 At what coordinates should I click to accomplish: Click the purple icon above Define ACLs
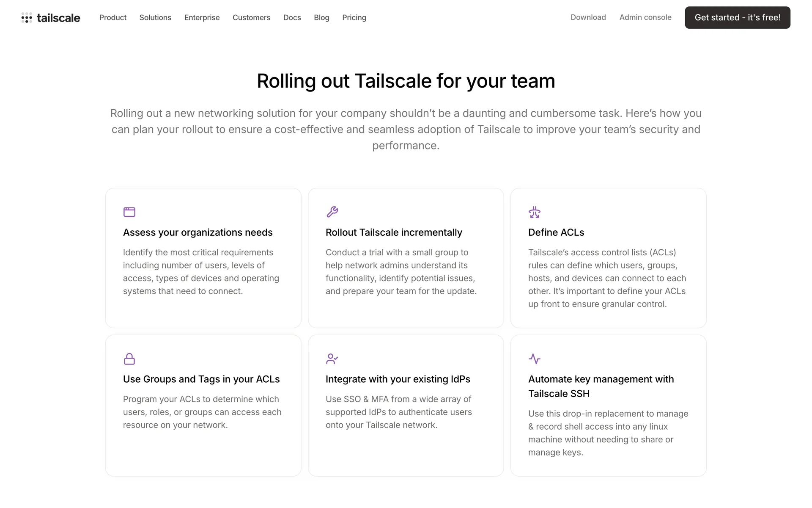point(535,212)
